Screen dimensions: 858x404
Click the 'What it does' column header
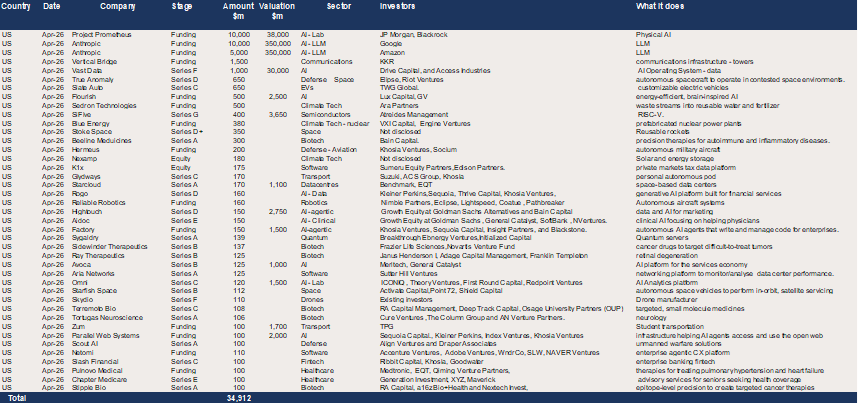point(659,7)
